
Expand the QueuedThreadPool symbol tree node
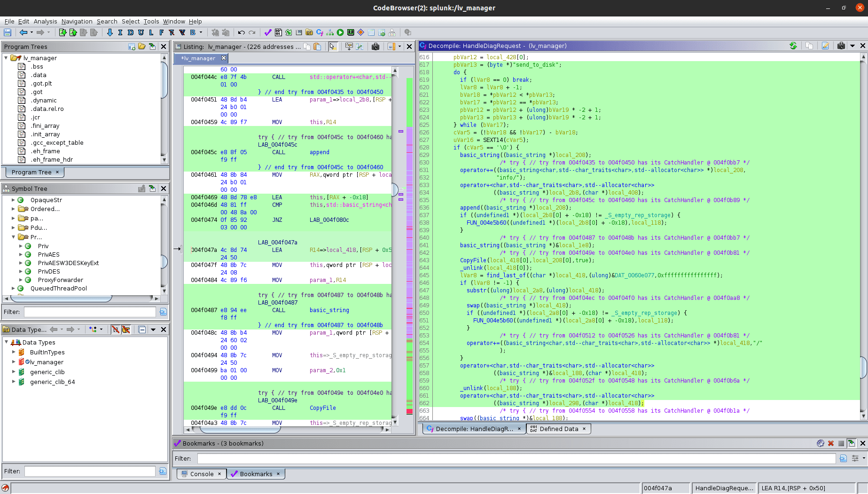pyautogui.click(x=13, y=289)
